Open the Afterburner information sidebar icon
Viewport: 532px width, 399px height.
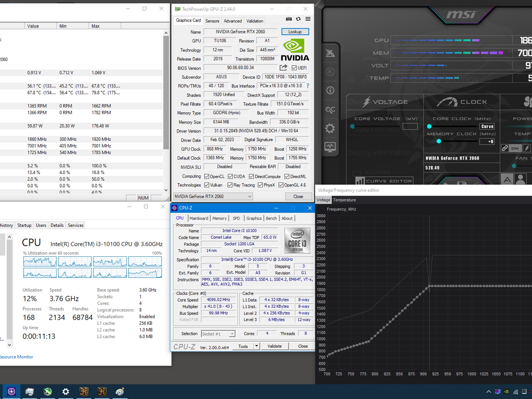click(x=330, y=90)
